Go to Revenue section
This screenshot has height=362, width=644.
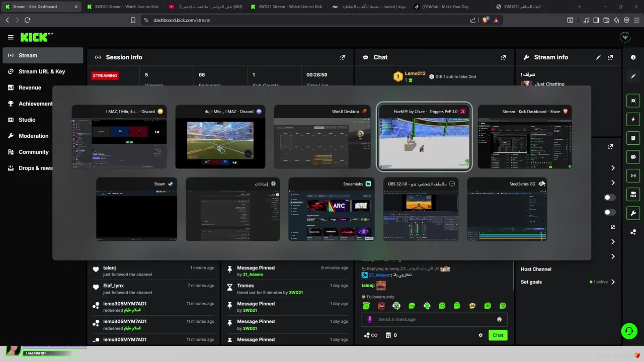[43, 87]
